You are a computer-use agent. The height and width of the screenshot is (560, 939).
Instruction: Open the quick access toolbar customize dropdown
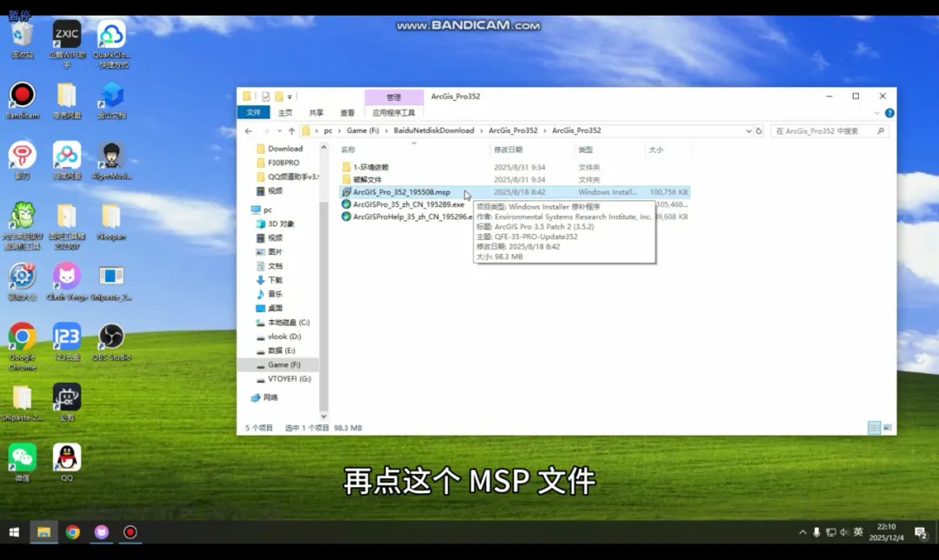[x=290, y=97]
